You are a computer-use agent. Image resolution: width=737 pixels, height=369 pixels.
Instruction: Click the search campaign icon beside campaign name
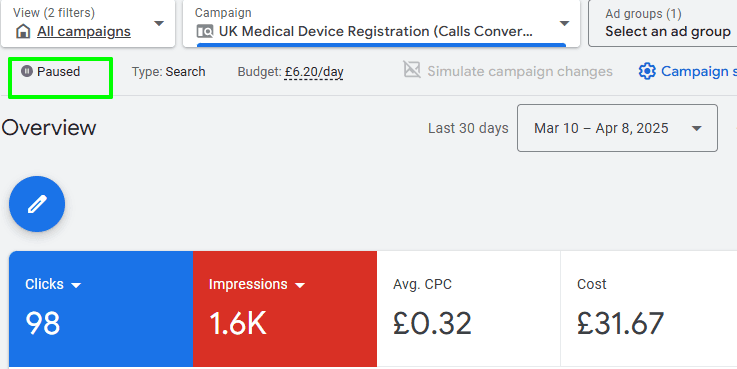tap(204, 31)
